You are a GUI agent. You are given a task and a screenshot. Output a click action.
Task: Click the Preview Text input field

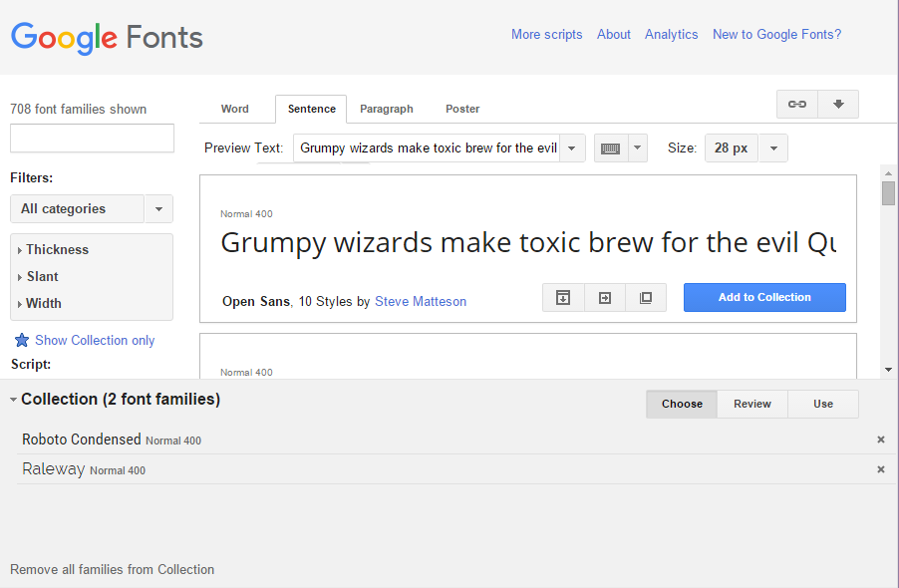click(x=428, y=148)
